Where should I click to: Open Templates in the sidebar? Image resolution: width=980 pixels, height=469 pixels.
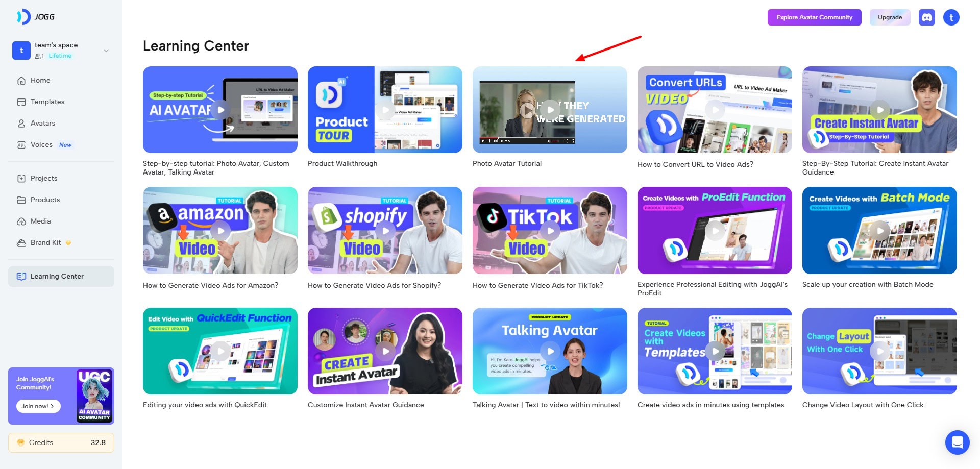47,102
